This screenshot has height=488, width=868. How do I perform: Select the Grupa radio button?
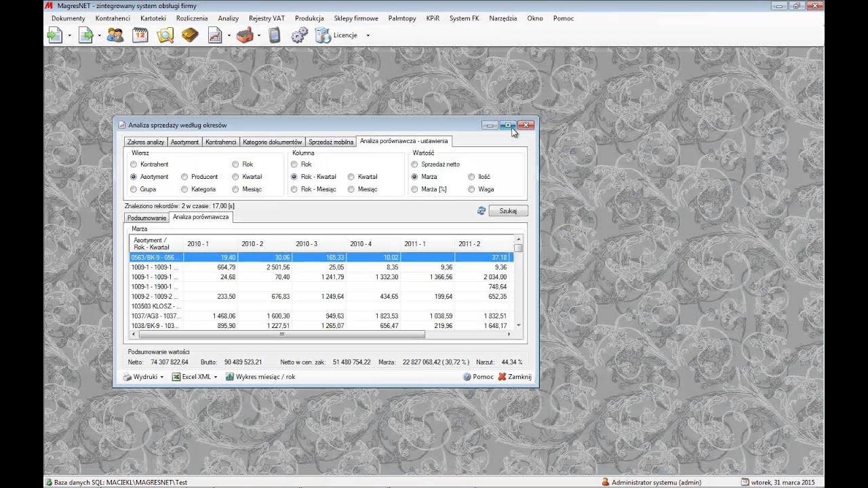point(134,189)
